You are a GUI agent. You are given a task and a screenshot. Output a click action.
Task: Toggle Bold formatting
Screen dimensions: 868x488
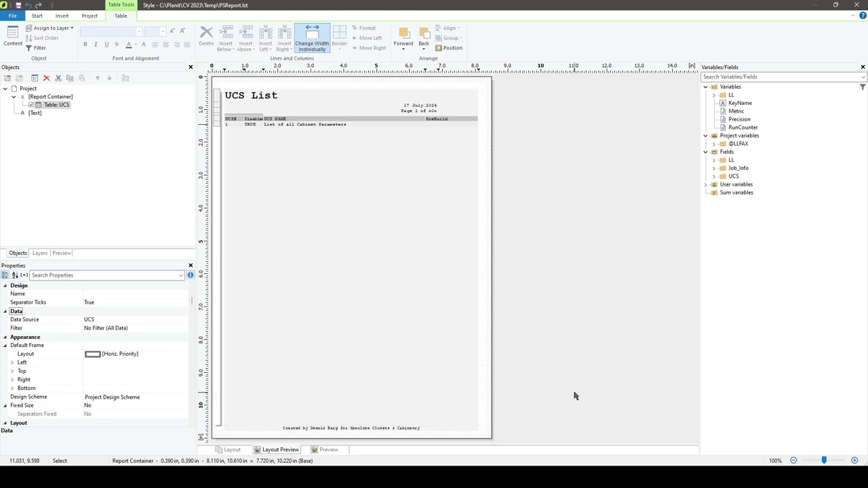click(x=85, y=45)
